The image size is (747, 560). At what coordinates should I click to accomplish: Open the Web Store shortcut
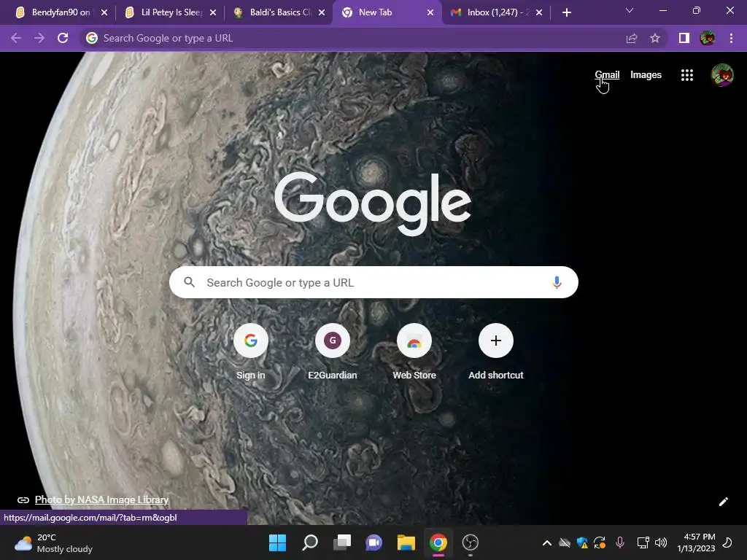pyautogui.click(x=414, y=352)
